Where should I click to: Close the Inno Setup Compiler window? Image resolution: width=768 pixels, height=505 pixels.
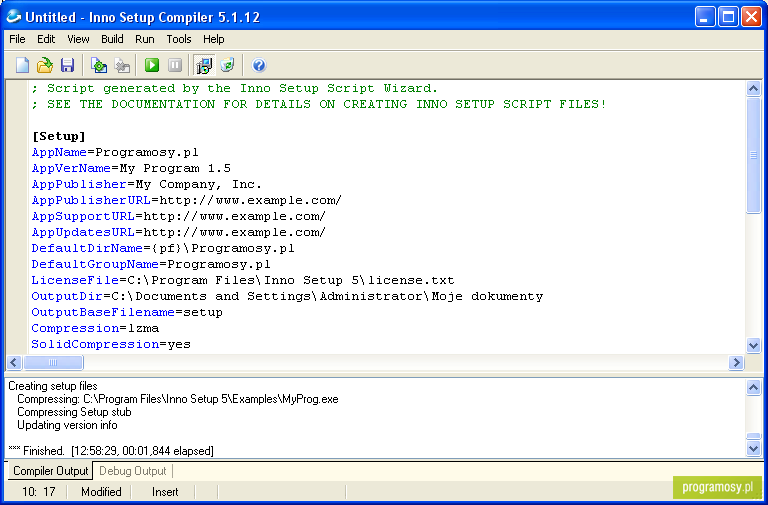(x=751, y=17)
